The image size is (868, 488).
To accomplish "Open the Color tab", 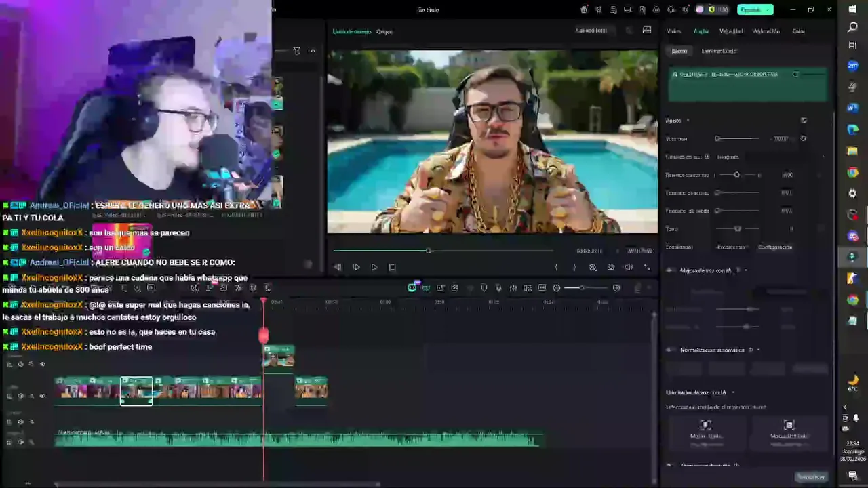I will click(798, 31).
